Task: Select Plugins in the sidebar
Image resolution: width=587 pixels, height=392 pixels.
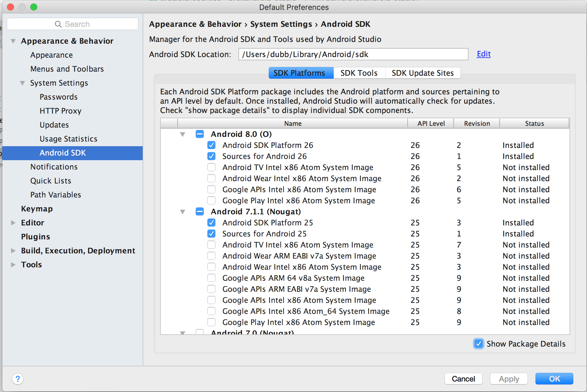Action: (36, 237)
